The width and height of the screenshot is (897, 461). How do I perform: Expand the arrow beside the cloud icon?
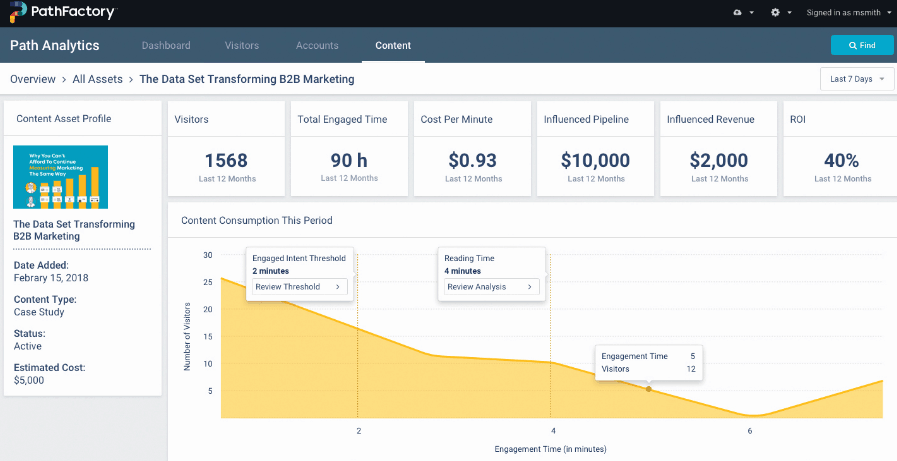point(752,13)
